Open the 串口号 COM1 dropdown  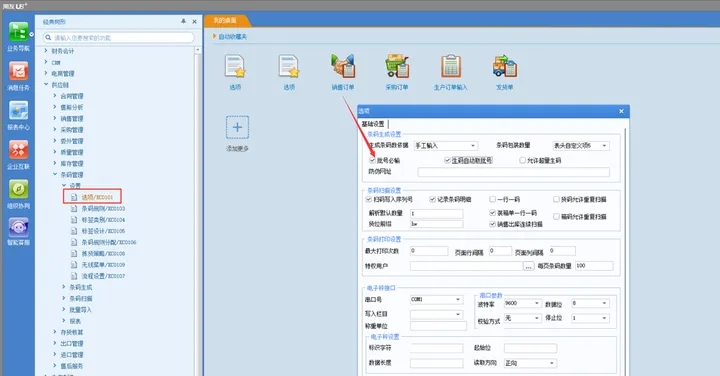click(x=436, y=299)
